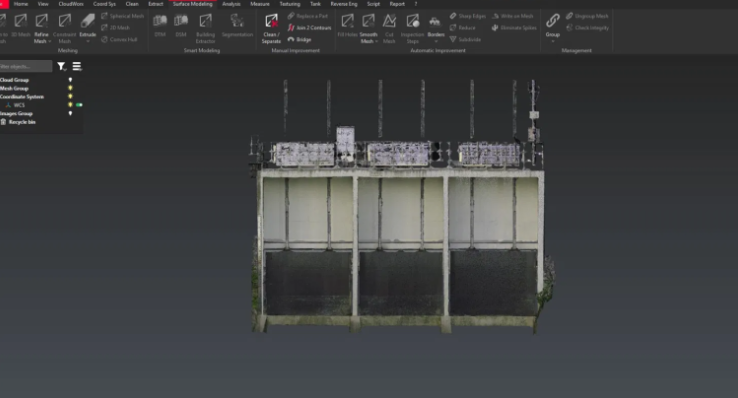Open the tree filter funnel dropdown
The width and height of the screenshot is (738, 398).
click(62, 66)
